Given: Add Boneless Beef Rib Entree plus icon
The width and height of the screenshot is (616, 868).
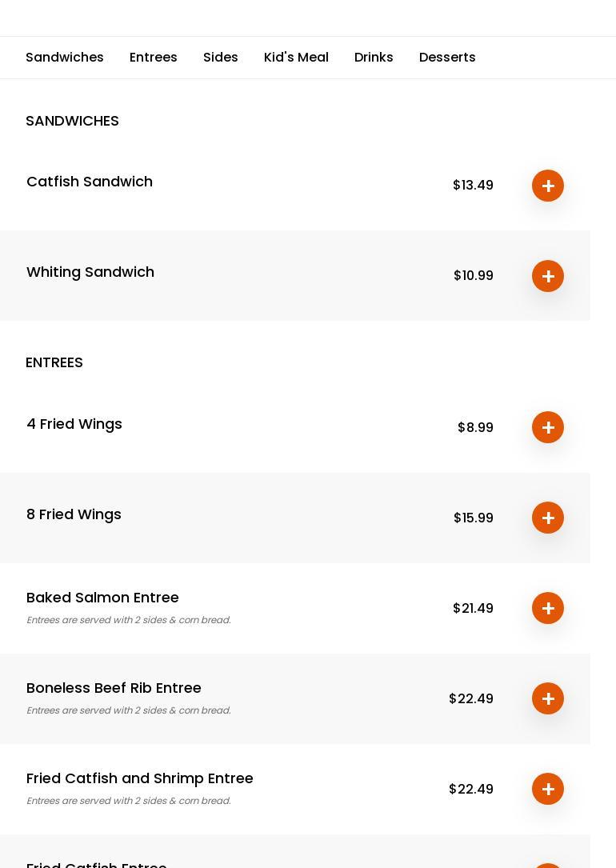Looking at the screenshot, I should click(548, 698).
